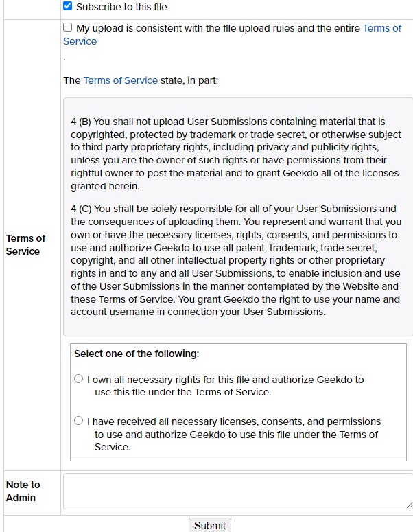The width and height of the screenshot is (413, 532).
Task: Click the wrapped "Service" link text below the checkbox
Action: [80, 41]
